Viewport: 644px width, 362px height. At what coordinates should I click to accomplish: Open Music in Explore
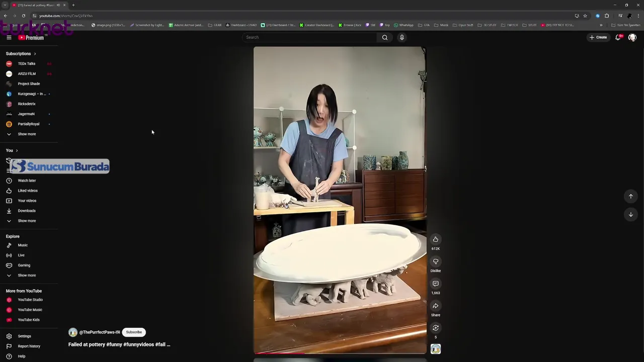pyautogui.click(x=23, y=245)
